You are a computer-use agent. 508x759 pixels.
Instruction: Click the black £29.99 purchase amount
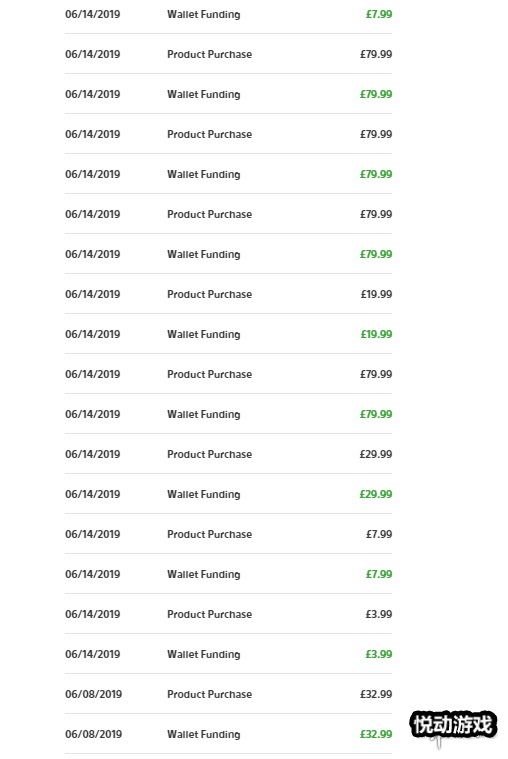tap(376, 454)
